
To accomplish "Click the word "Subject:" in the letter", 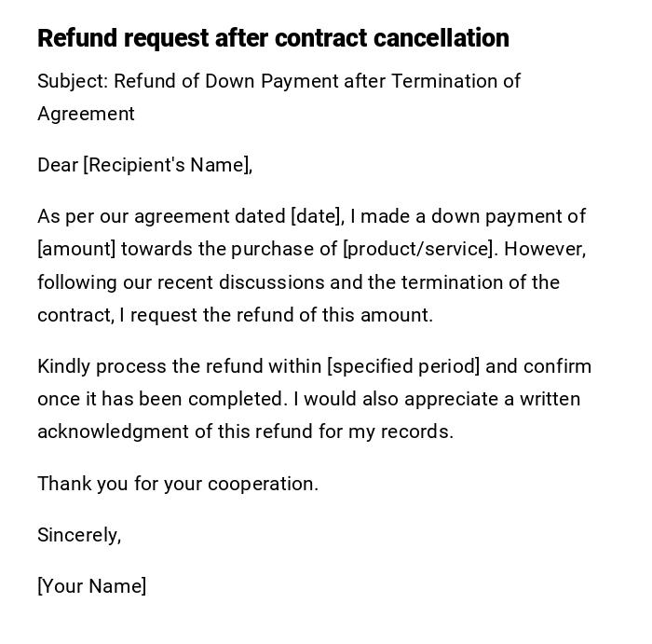I will point(73,81).
